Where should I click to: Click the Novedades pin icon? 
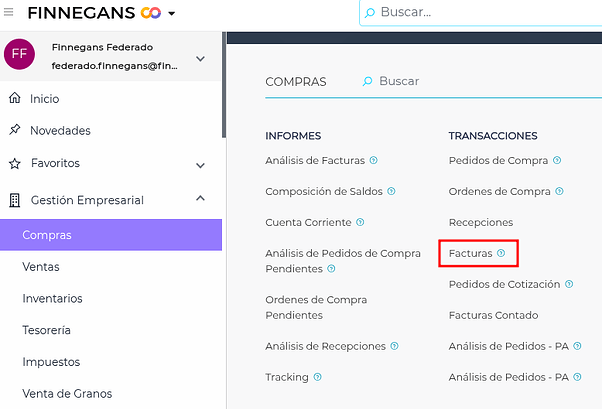tap(14, 131)
